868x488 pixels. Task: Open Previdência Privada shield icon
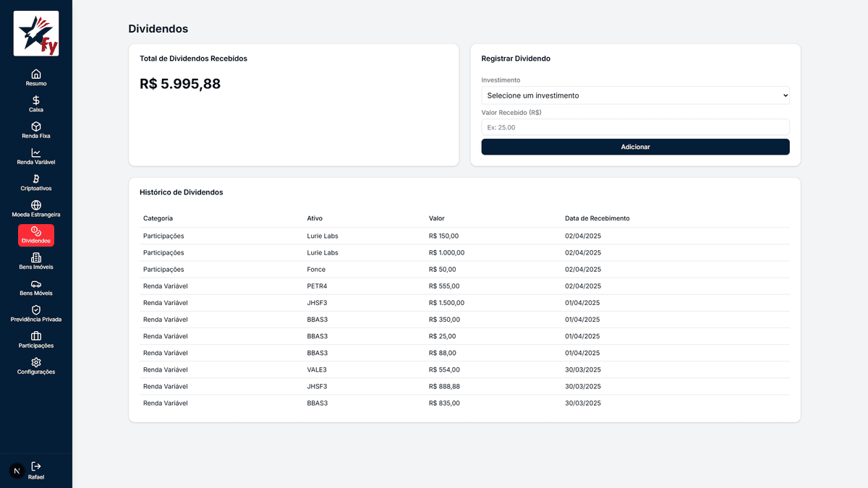[36, 310]
